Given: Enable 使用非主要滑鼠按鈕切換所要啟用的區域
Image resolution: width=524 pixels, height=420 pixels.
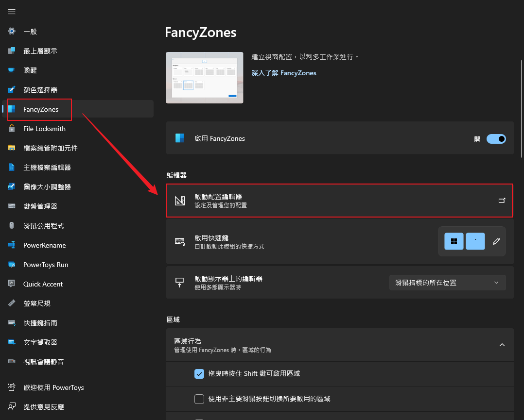Looking at the screenshot, I should [x=199, y=399].
